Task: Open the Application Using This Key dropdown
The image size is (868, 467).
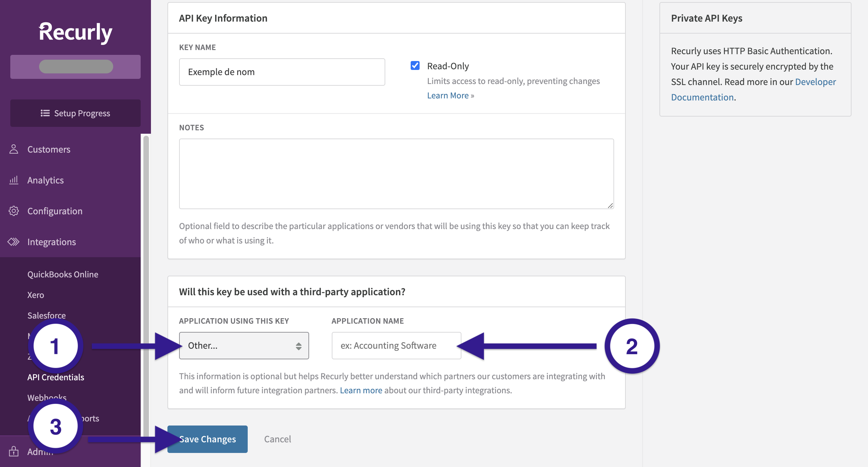Action: (x=244, y=346)
